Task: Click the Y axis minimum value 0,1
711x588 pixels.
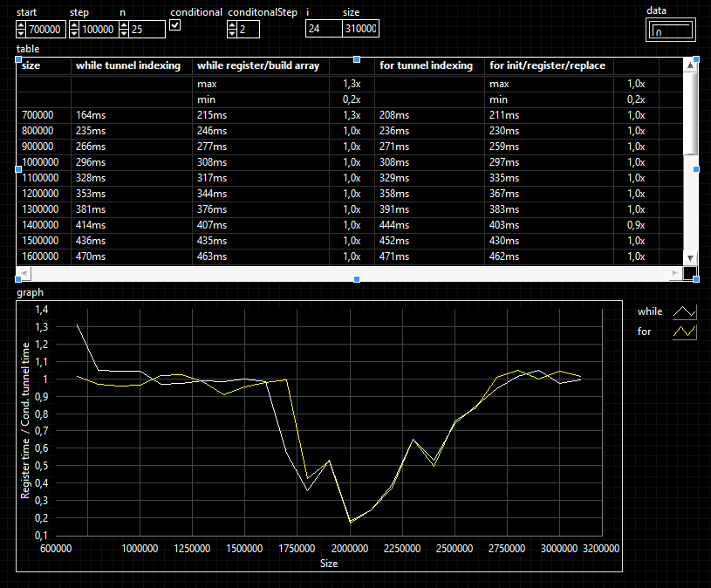Action: (41, 536)
